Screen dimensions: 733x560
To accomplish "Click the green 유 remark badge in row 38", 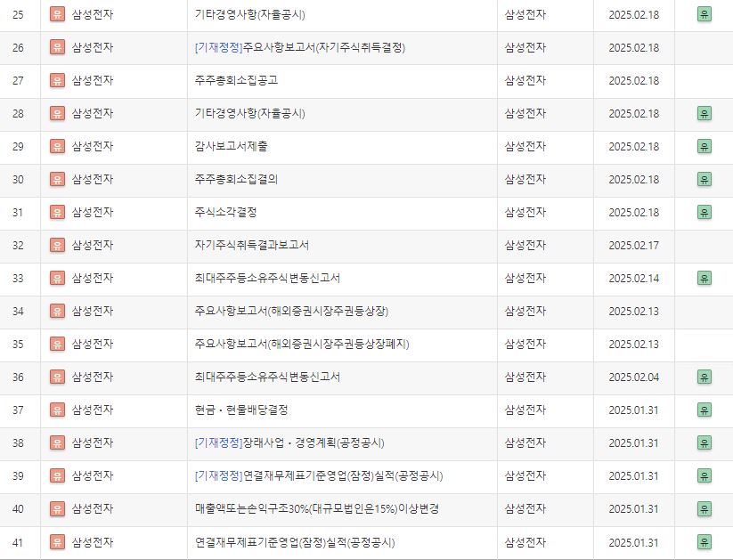I will [704, 442].
